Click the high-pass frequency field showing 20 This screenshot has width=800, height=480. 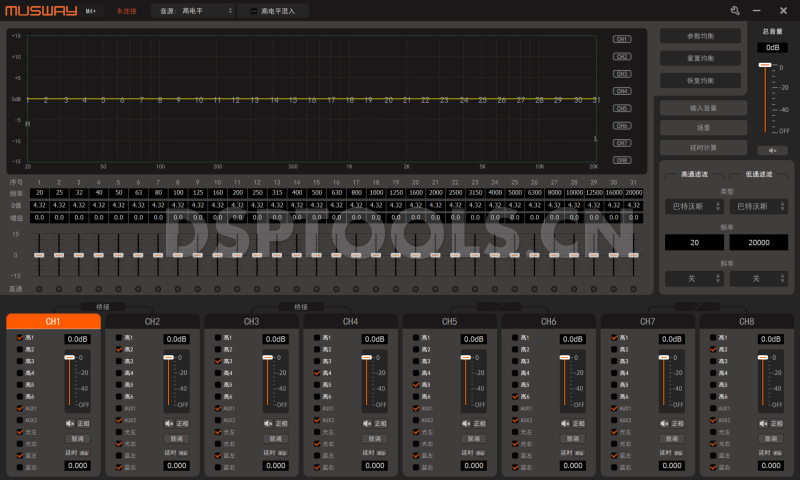tap(694, 243)
